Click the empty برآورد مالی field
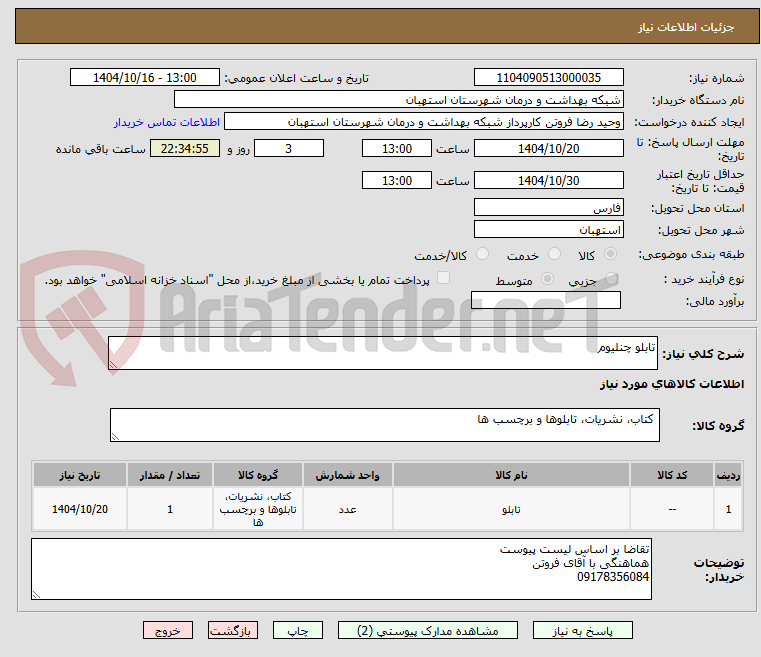The width and height of the screenshot is (761, 657). point(546,300)
